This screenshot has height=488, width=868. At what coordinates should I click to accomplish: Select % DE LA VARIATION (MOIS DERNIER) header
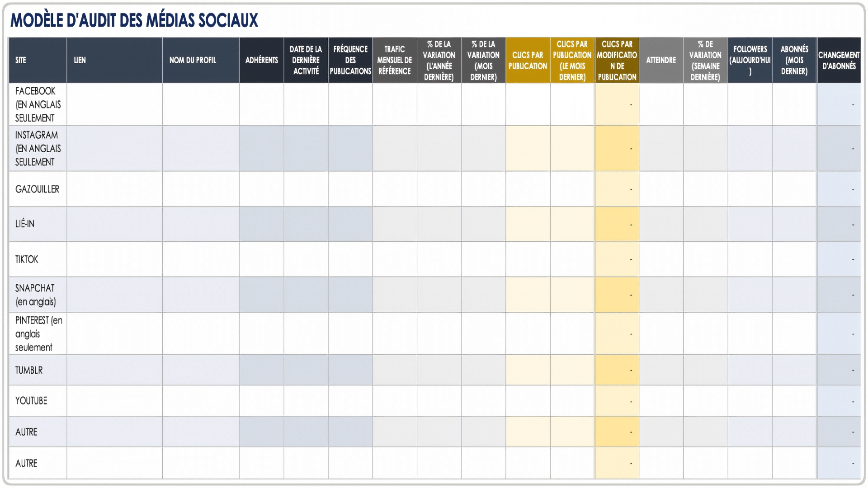point(483,60)
